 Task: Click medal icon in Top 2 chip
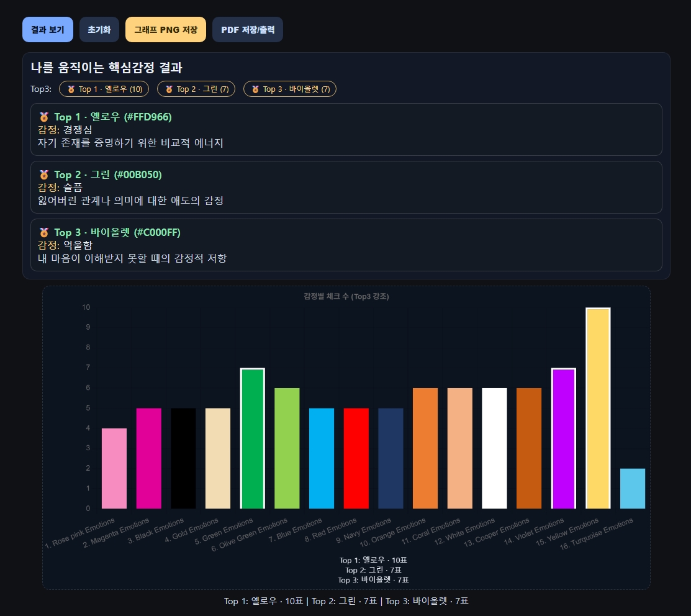click(x=169, y=89)
